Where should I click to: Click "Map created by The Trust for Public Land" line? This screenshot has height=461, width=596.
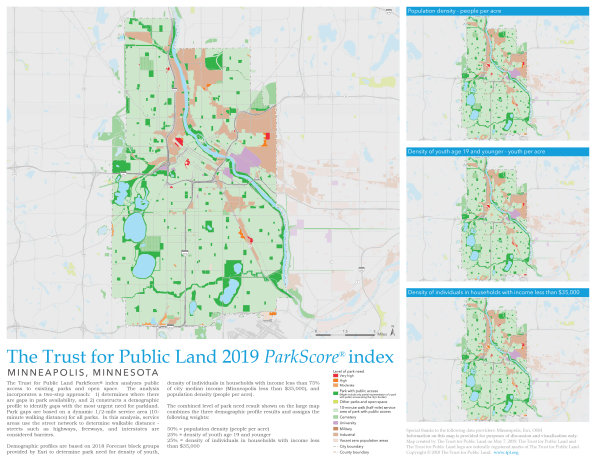click(491, 442)
